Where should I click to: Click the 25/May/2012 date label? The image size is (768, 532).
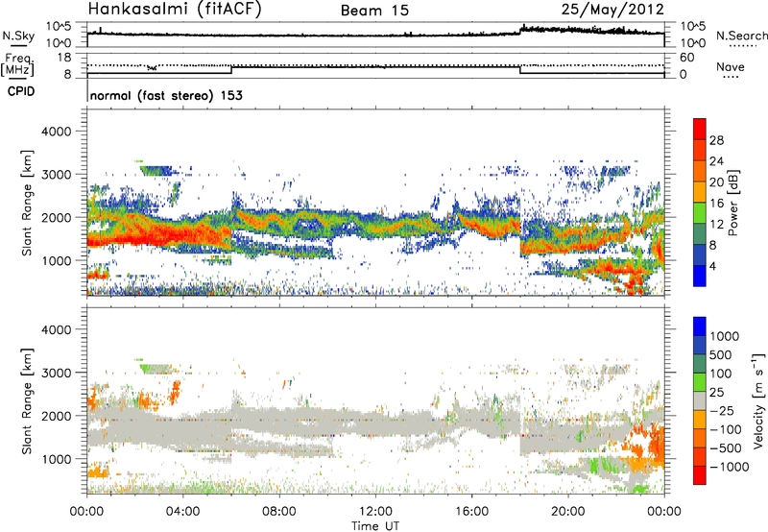(x=612, y=10)
